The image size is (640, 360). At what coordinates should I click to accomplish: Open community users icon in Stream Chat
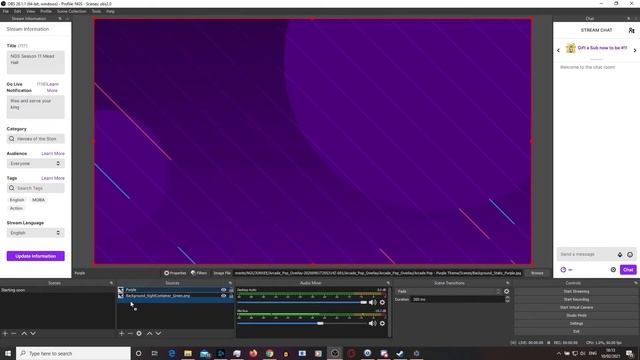(x=631, y=30)
